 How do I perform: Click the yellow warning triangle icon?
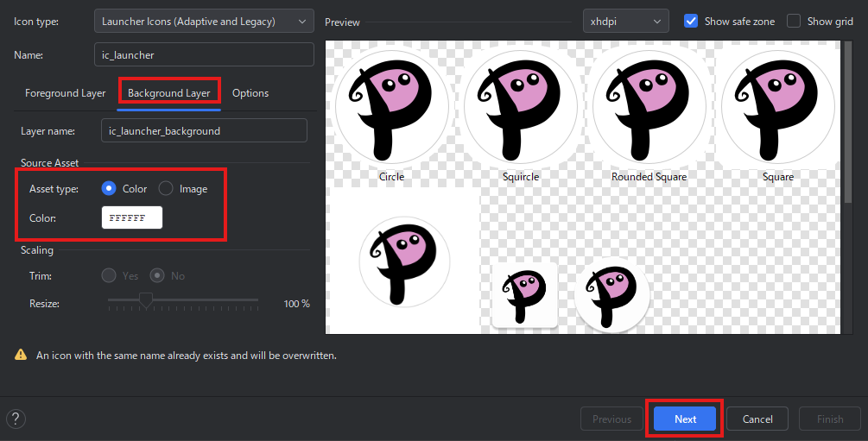click(21, 355)
